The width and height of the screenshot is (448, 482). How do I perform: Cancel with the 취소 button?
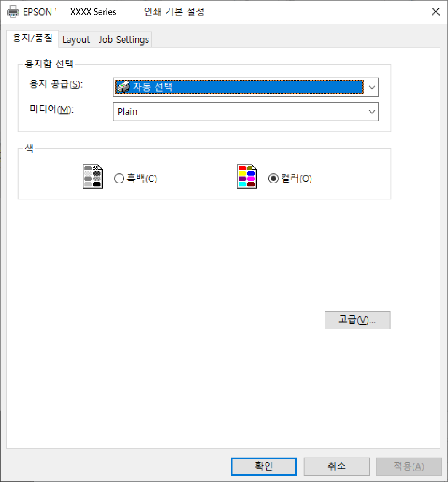(x=336, y=466)
